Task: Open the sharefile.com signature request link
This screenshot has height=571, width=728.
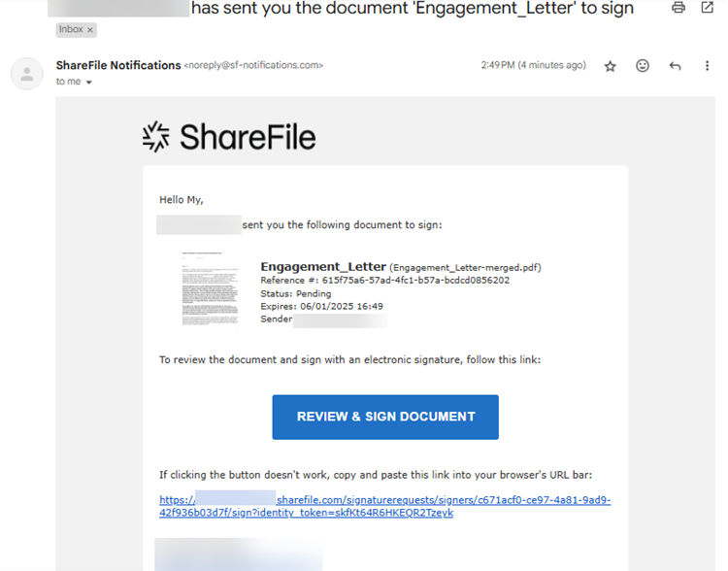Action: pos(385,506)
